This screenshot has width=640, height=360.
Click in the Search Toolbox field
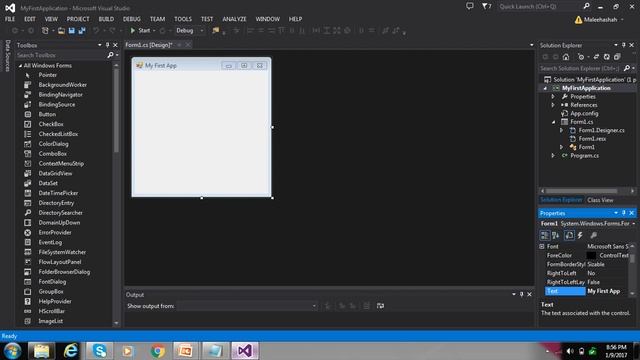point(61,55)
